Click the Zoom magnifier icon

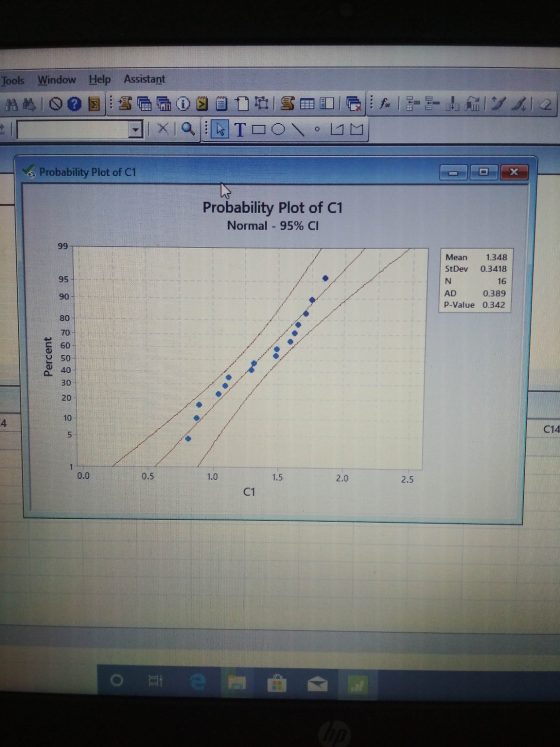pyautogui.click(x=188, y=129)
